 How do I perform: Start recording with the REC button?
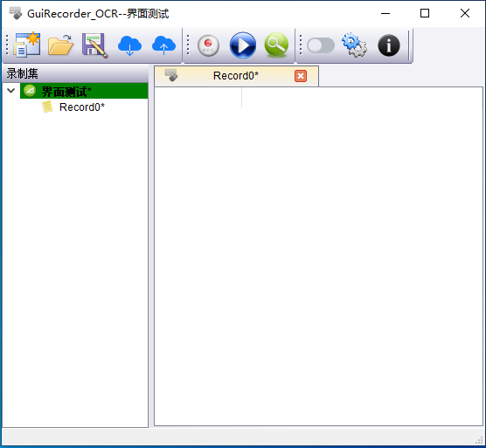pos(208,45)
